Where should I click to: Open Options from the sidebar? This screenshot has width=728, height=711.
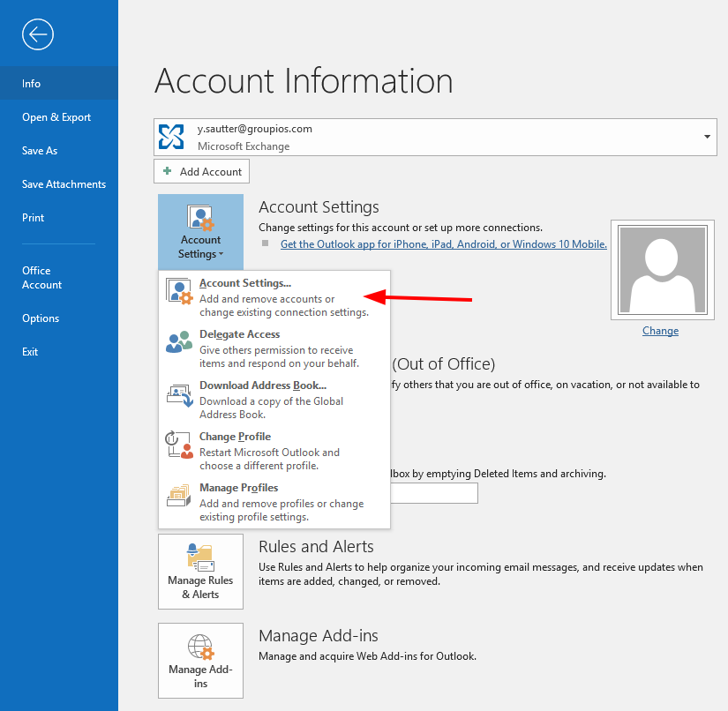tap(41, 318)
